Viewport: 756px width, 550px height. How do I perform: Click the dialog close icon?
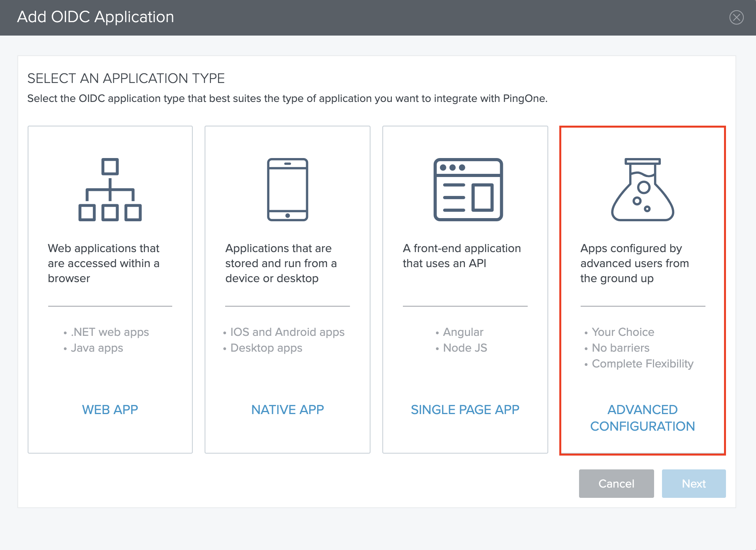pos(736,17)
